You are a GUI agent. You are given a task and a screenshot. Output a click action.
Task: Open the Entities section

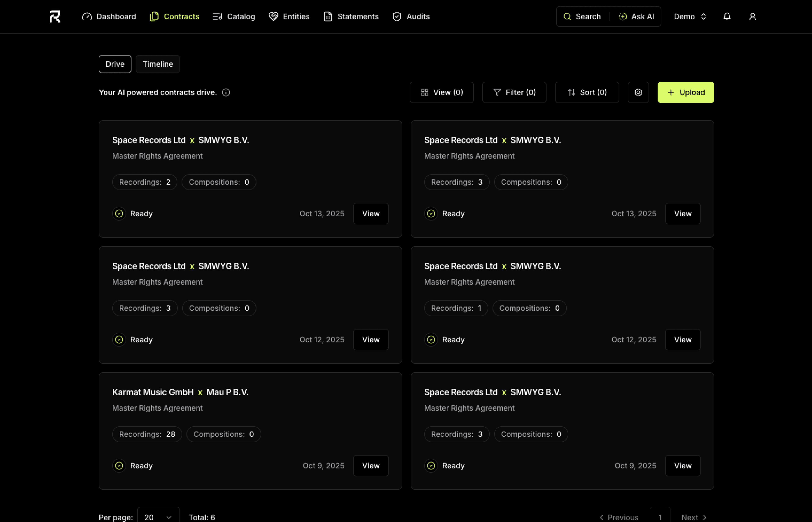point(288,16)
